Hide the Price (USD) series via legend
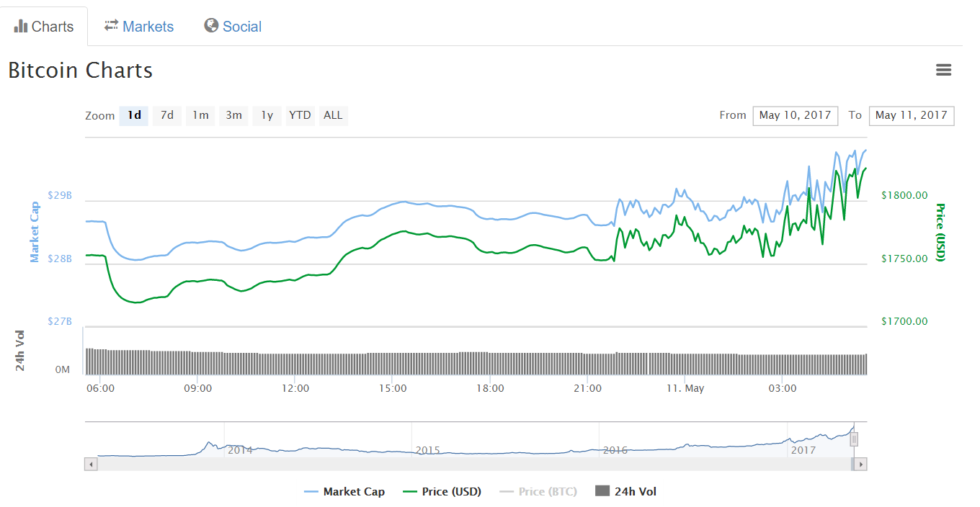 [x=442, y=492]
